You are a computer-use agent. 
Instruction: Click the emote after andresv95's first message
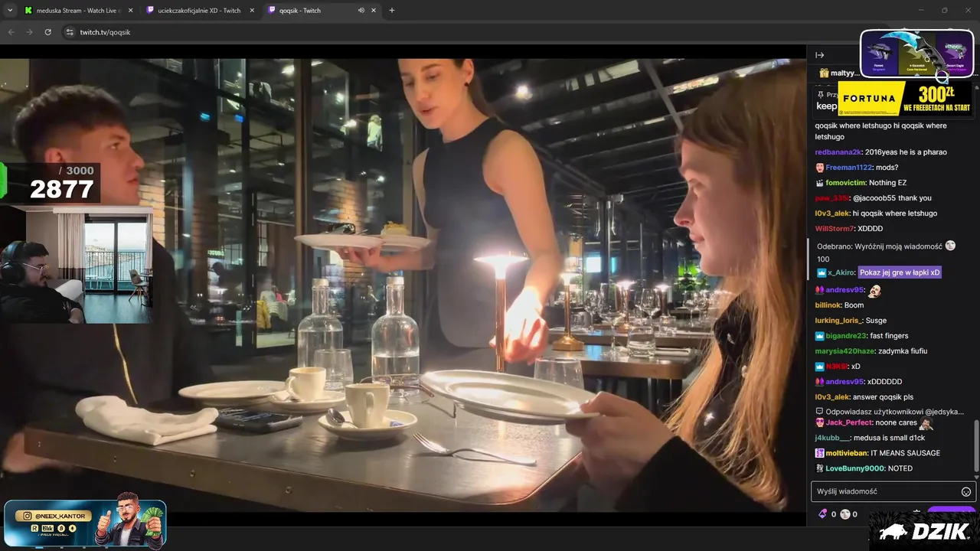click(874, 291)
